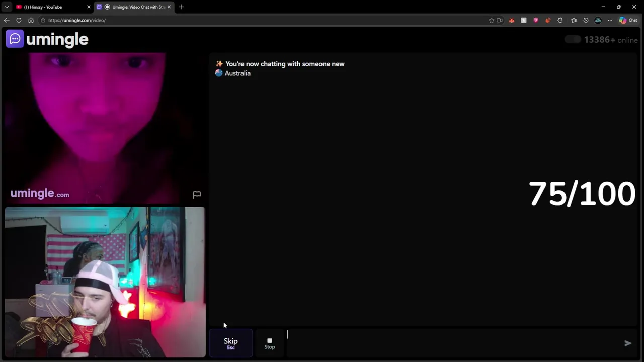Viewport: 644px width, 362px height.
Task: Click the "Australia" country label
Action: click(237, 73)
